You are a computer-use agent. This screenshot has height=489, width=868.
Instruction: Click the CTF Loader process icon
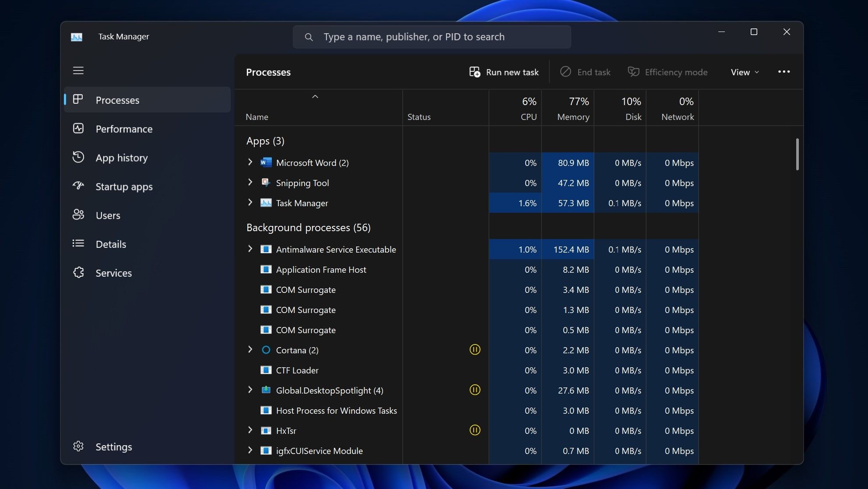tap(266, 370)
